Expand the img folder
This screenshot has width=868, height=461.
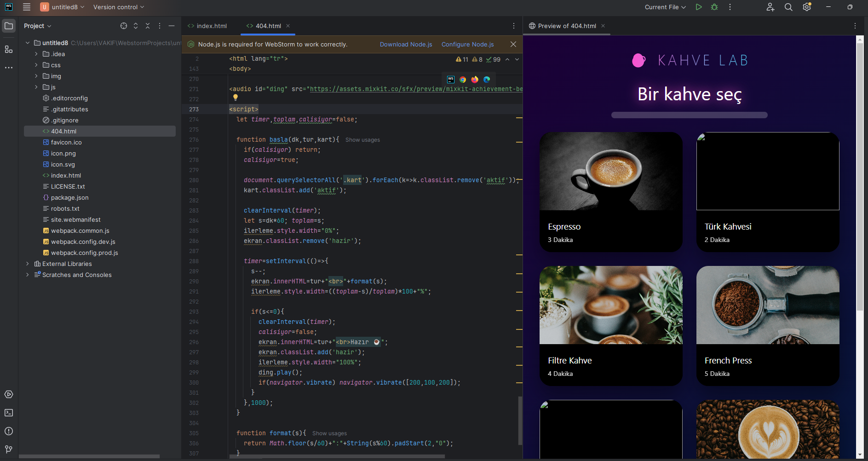point(36,76)
